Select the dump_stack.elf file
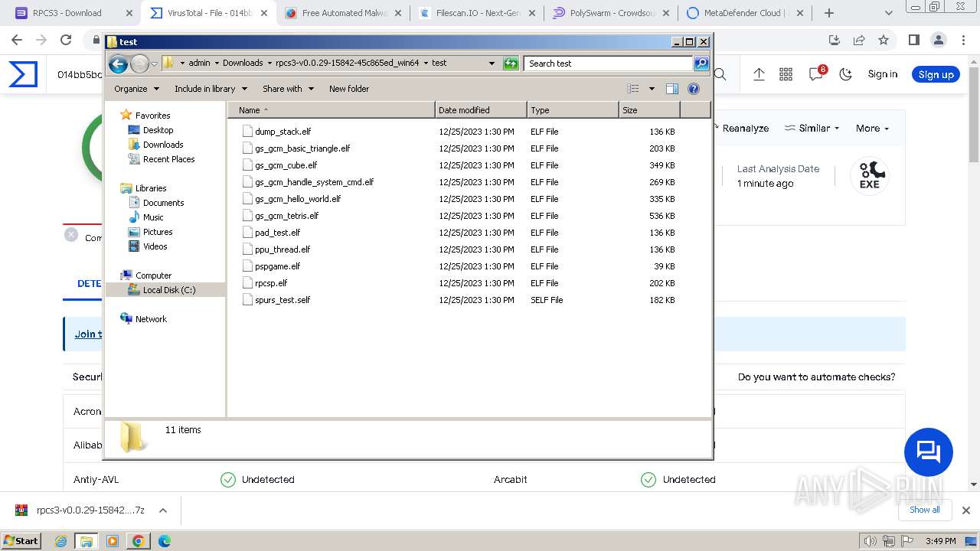 click(283, 132)
